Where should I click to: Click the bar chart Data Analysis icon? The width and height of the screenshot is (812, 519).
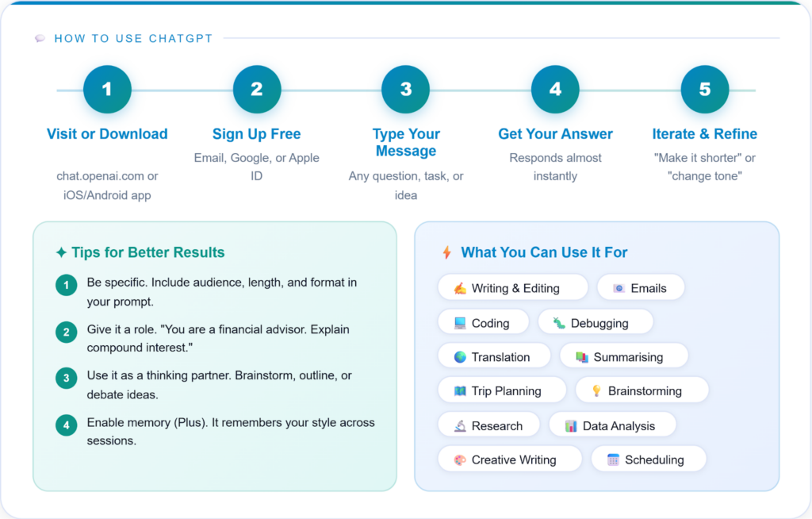571,425
